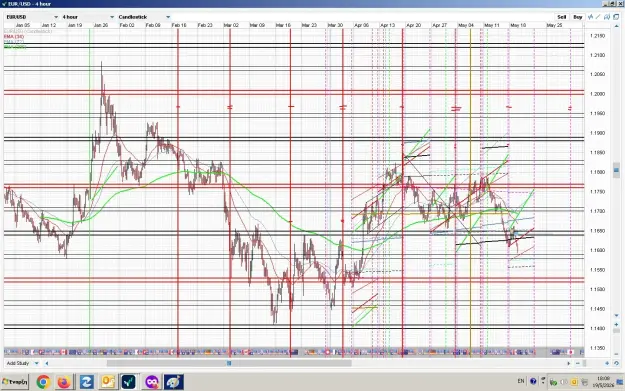625x391 pixels.
Task: Launch Google Chrome from taskbar
Action: click(x=43, y=382)
